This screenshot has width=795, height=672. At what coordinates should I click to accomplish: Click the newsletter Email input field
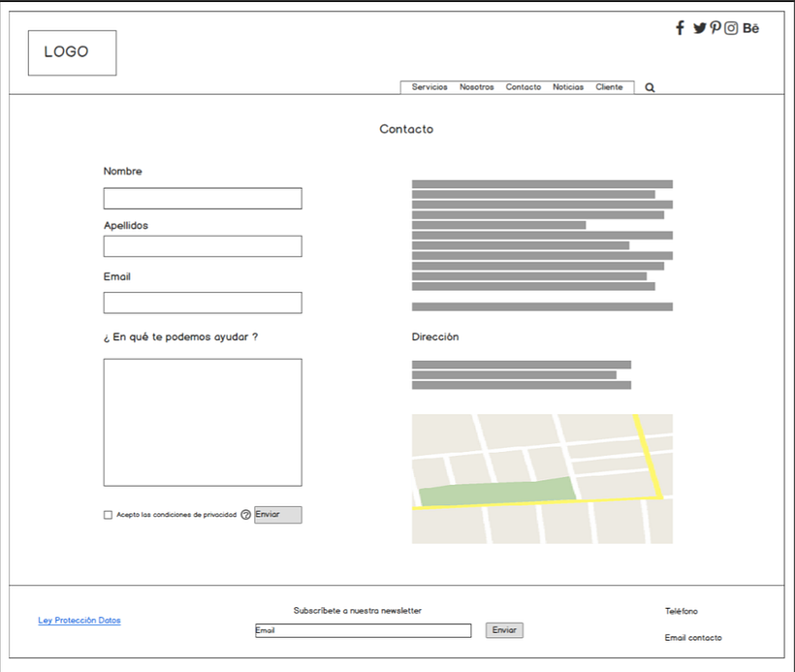click(363, 630)
